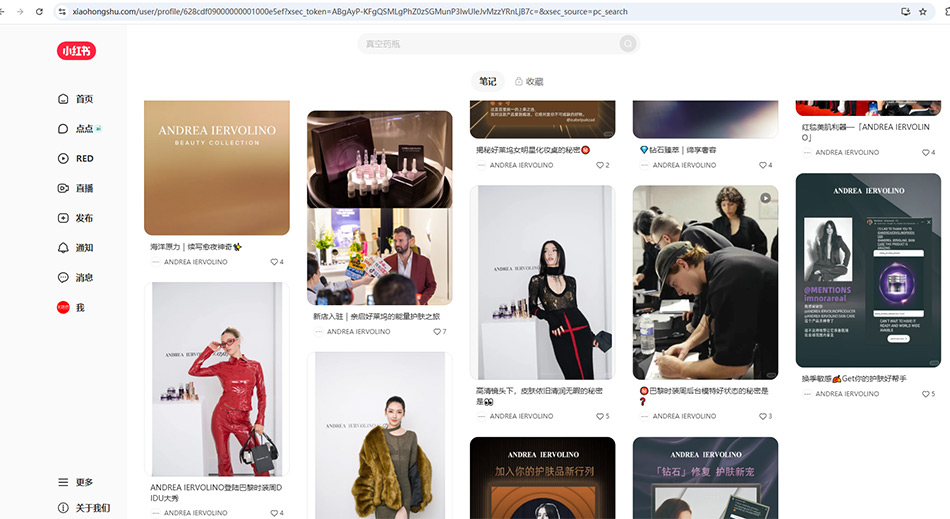Open the post ANDREA IERVOLINO登陆巴黎时装周DIDU大秀
Screen dimensions: 950x519
click(x=216, y=492)
